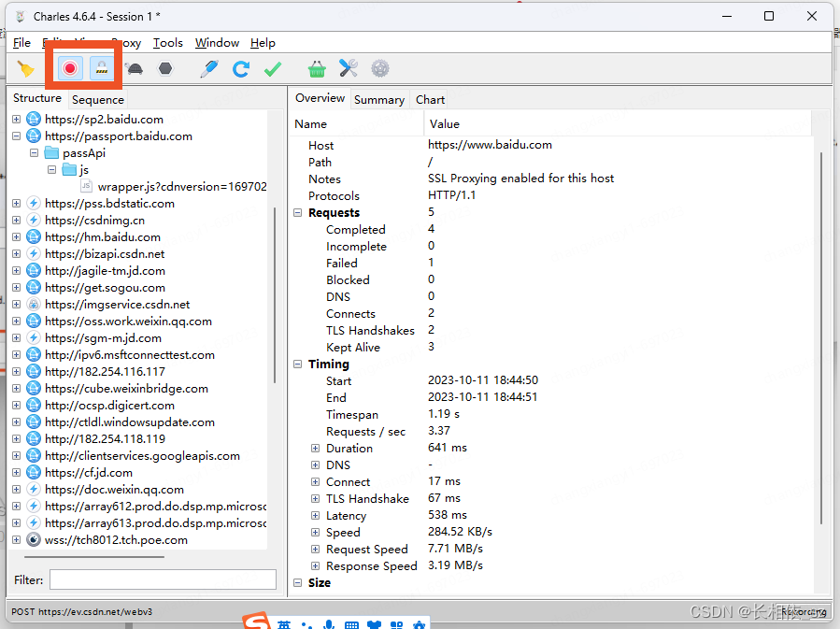This screenshot has height=629, width=840.
Task: Click Sogou input method S icon
Action: tap(256, 622)
